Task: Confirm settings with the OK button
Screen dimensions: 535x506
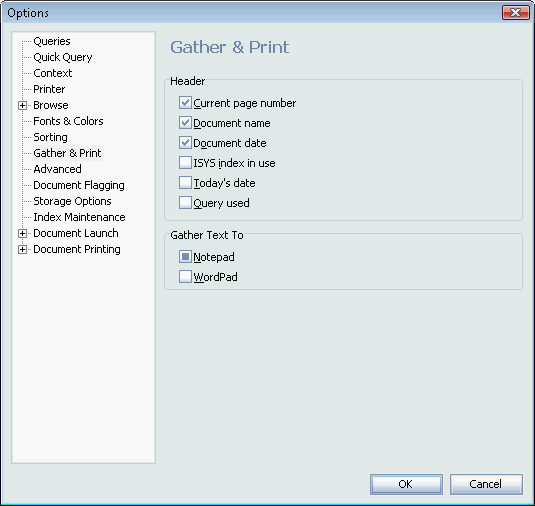Action: tap(406, 484)
